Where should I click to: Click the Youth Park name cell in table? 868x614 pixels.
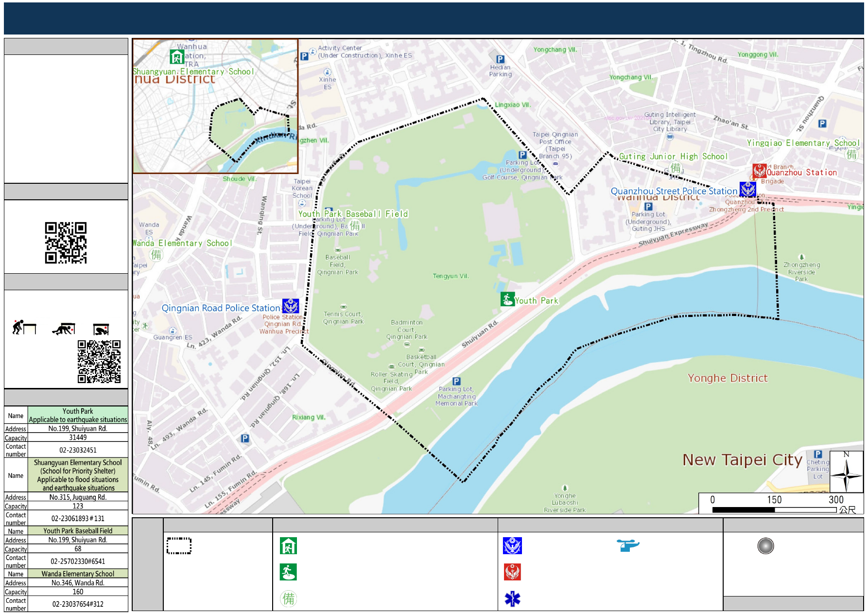pyautogui.click(x=78, y=415)
